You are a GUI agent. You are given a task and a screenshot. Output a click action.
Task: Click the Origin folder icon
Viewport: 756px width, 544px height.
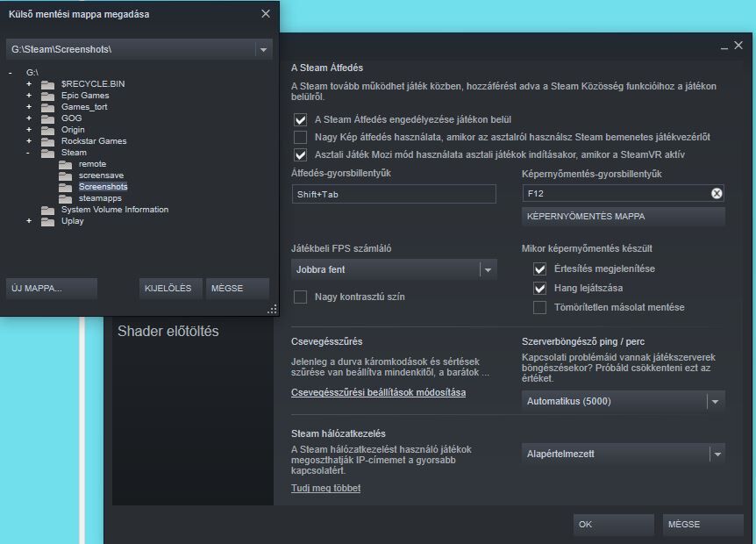[47, 130]
